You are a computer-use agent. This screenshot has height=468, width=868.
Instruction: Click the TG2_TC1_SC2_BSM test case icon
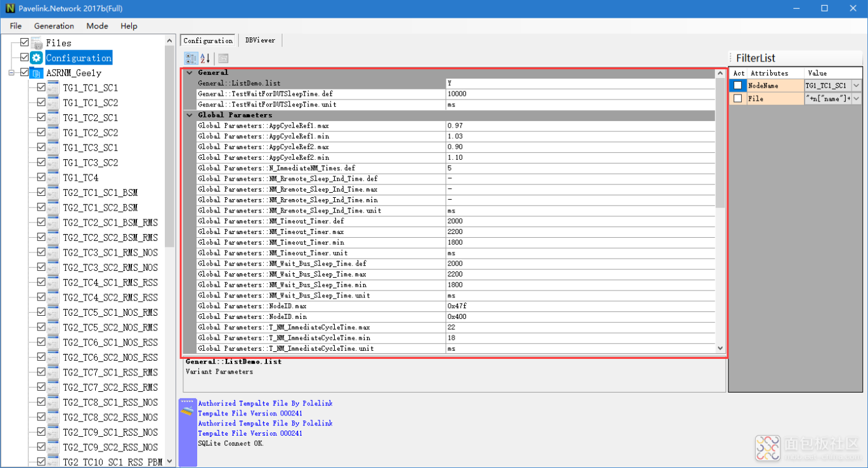53,207
